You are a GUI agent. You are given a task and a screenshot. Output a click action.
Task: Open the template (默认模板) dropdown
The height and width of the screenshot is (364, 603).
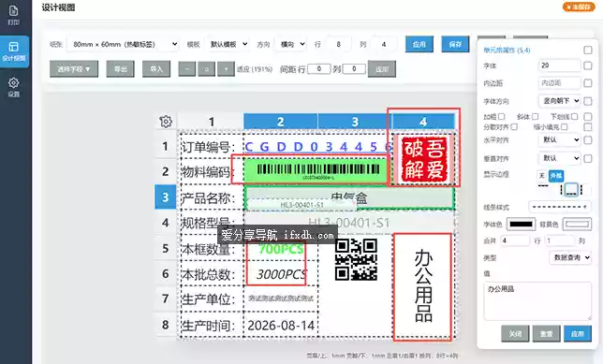[228, 44]
